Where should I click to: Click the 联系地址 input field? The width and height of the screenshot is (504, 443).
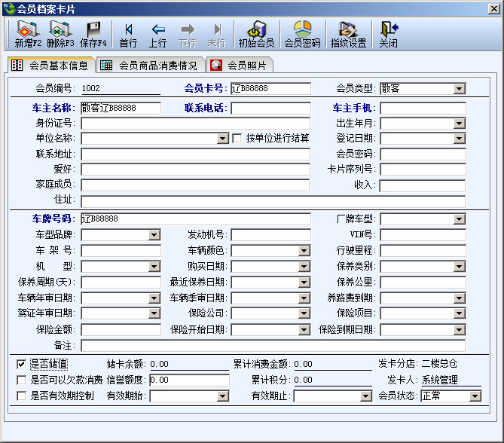[x=195, y=154]
